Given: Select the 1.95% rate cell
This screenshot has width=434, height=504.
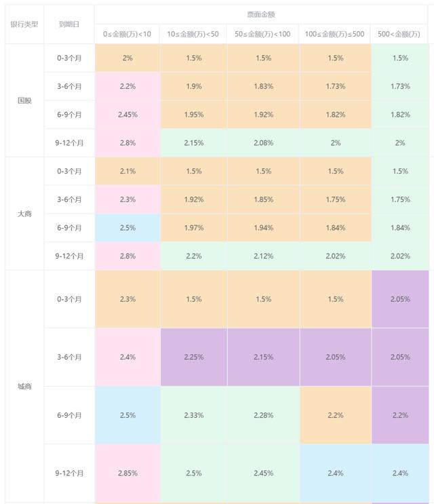Looking at the screenshot, I should pos(193,115).
